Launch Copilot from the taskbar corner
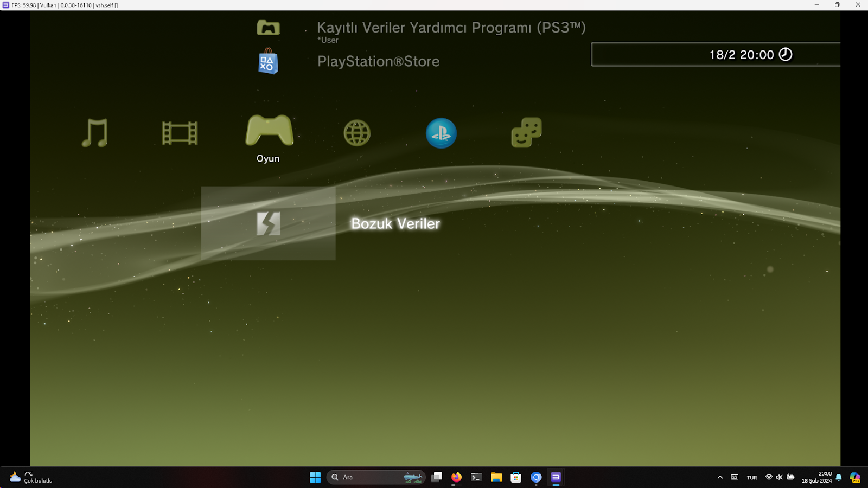Image resolution: width=868 pixels, height=488 pixels. (855, 477)
